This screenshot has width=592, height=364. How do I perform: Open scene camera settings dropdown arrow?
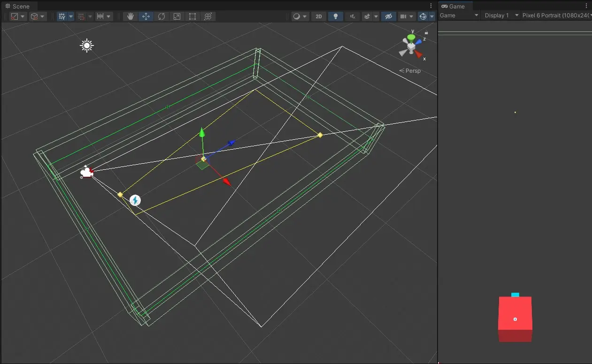coord(412,16)
